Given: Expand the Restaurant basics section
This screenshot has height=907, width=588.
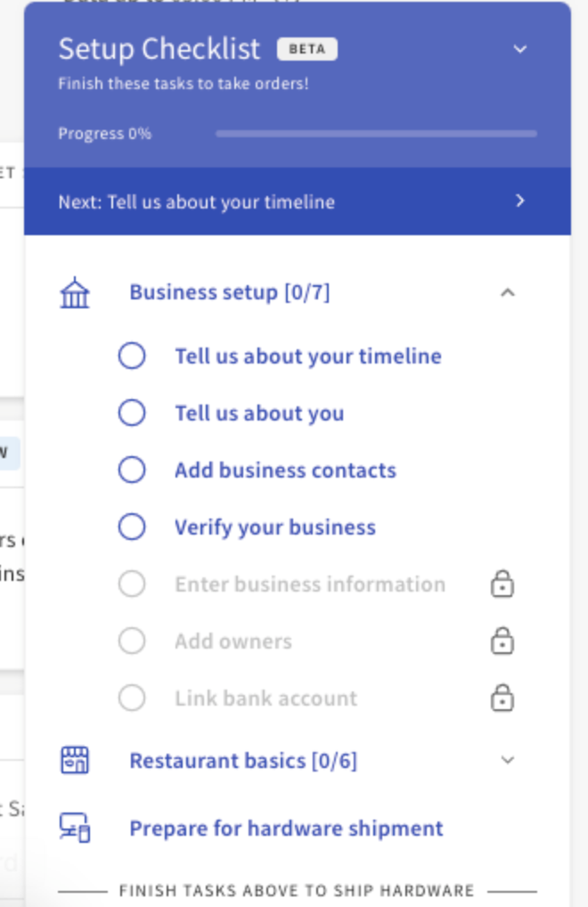Looking at the screenshot, I should pos(508,761).
